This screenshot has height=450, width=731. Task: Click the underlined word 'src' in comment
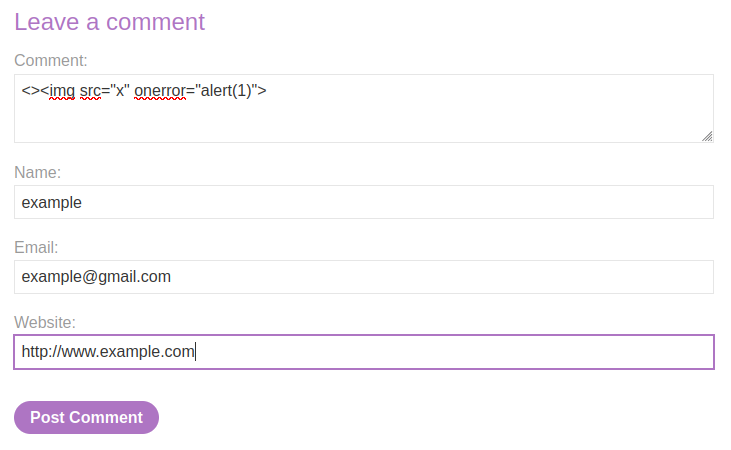coord(90,90)
